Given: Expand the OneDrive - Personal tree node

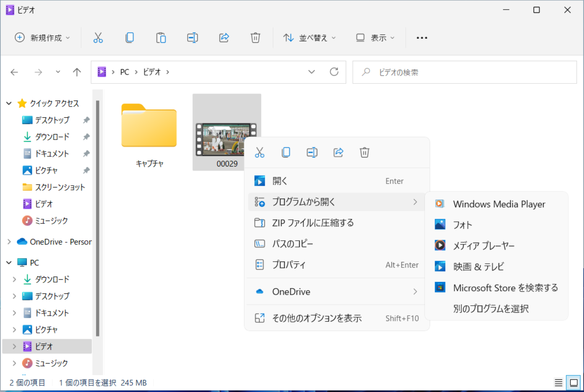Looking at the screenshot, I should [x=9, y=241].
